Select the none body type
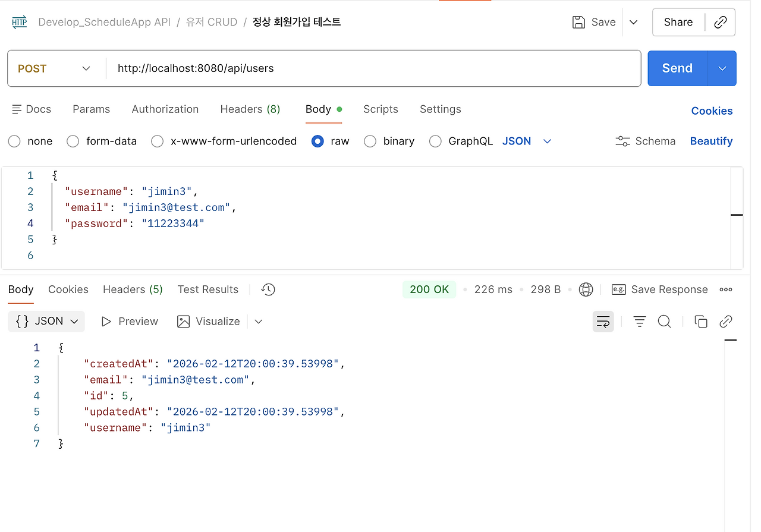Screen dimensions: 761x532 [15, 141]
